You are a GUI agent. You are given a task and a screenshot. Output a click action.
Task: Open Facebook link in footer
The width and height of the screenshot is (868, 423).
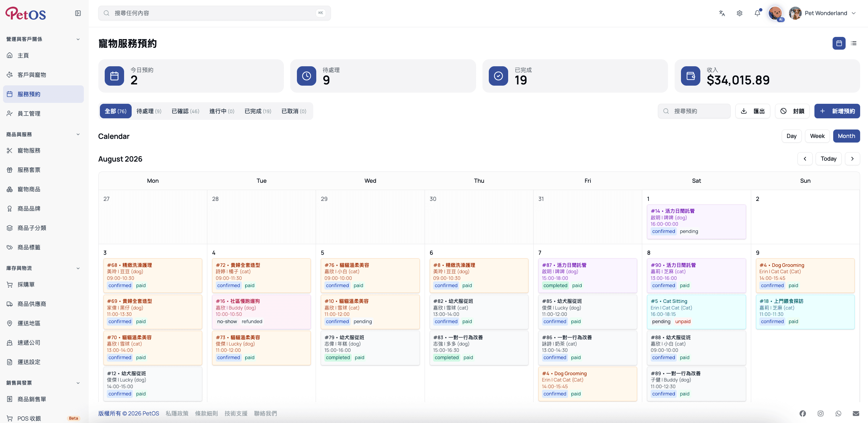(x=803, y=413)
